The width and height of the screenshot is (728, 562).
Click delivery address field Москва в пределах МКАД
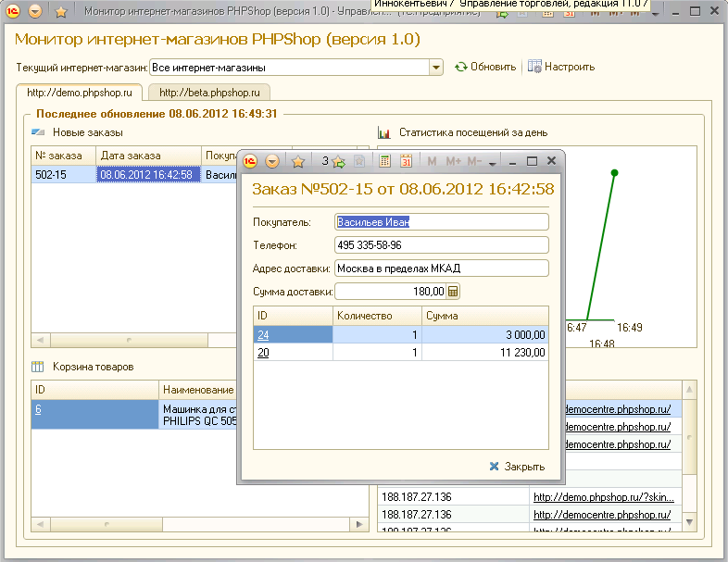coord(442,269)
